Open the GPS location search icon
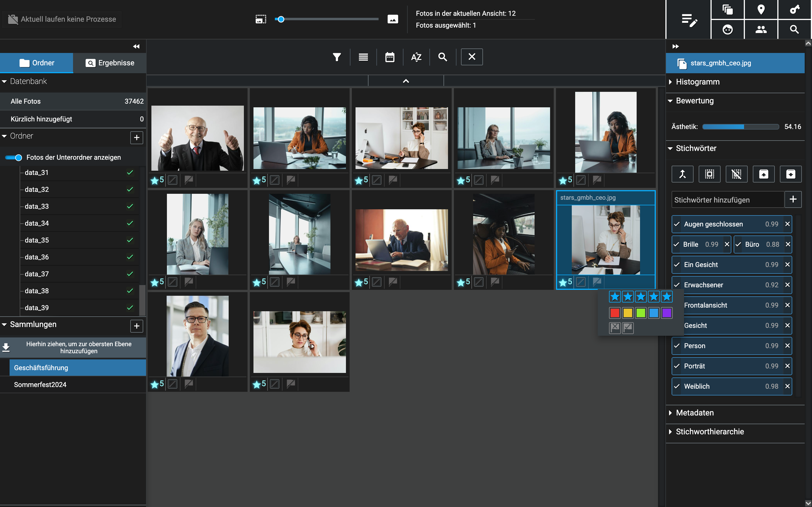Screen dimensions: 812x507 pos(761,9)
